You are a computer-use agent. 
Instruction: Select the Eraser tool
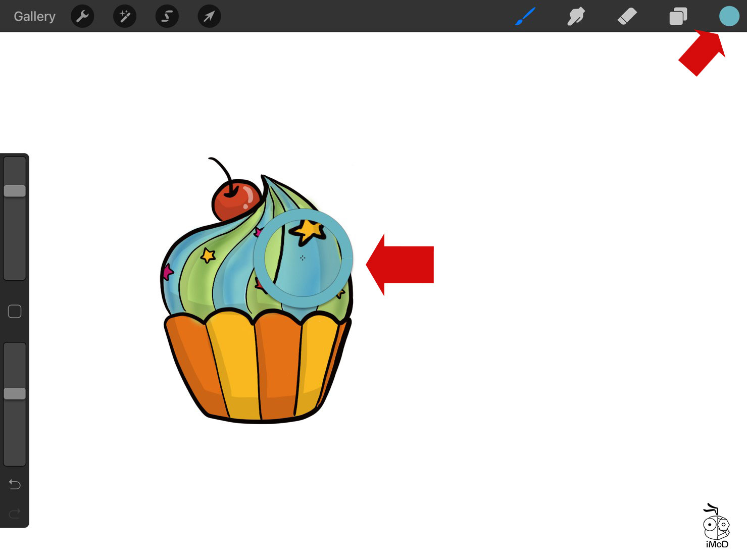pos(627,16)
